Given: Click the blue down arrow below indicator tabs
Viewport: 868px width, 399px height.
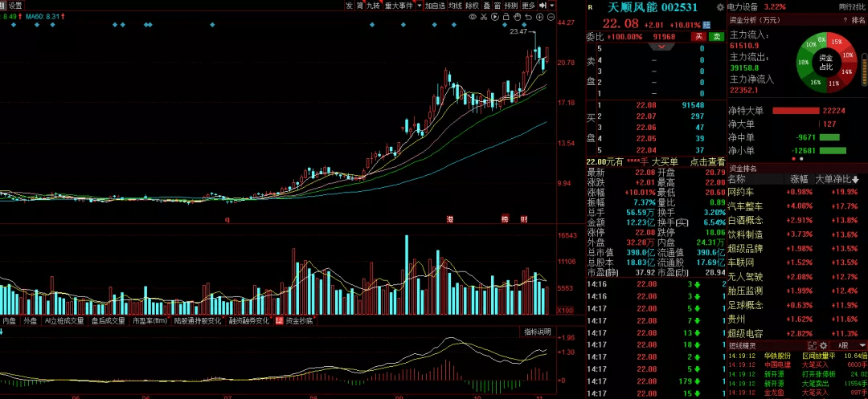Looking at the screenshot, I should pos(2,332).
